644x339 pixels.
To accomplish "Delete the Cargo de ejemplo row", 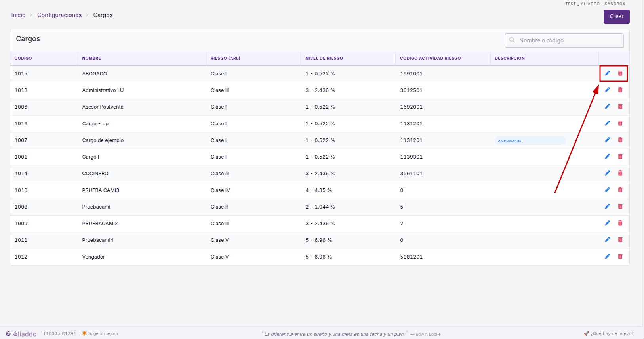I will pyautogui.click(x=620, y=140).
